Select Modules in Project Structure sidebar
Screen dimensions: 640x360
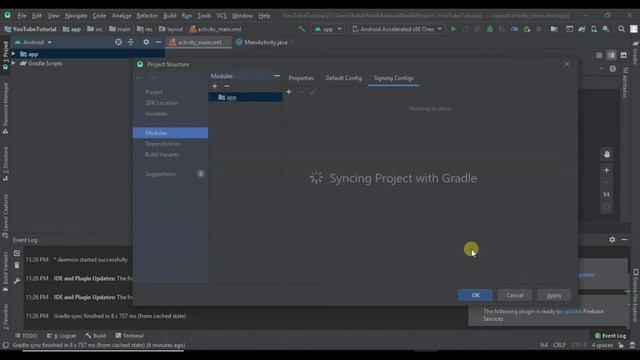[170, 133]
